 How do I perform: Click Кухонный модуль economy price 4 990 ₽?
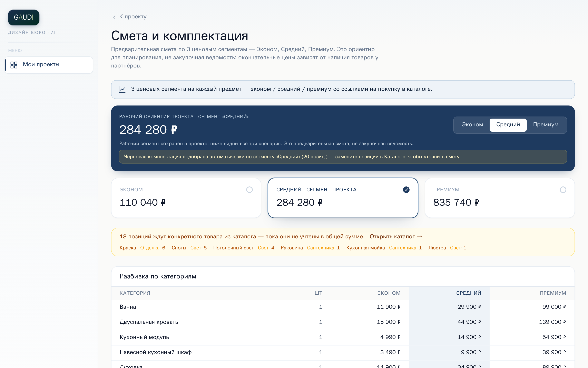(x=390, y=337)
